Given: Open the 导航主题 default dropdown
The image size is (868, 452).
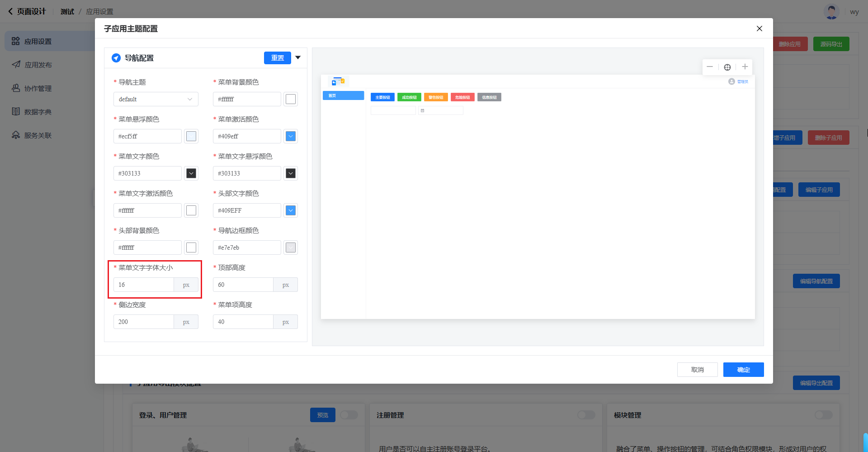Looking at the screenshot, I should [x=156, y=99].
